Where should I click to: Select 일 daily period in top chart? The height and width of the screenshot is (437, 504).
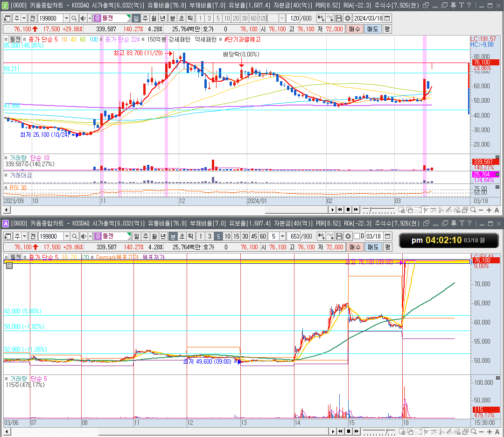coord(136,18)
